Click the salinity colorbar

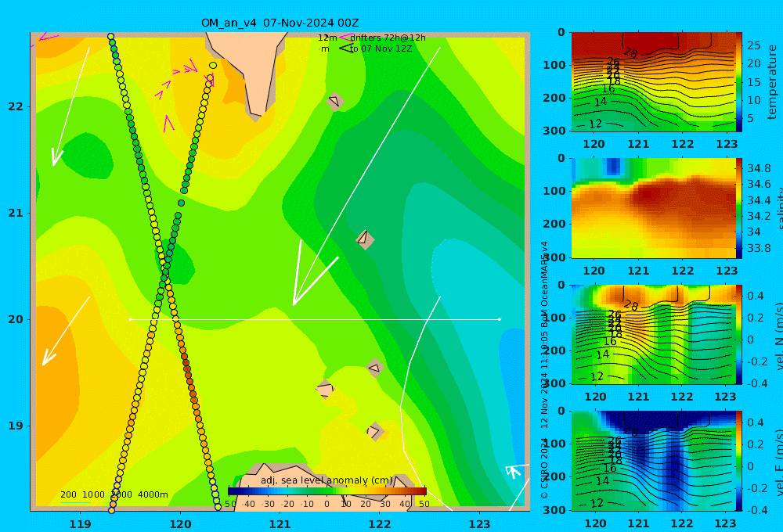(739, 208)
